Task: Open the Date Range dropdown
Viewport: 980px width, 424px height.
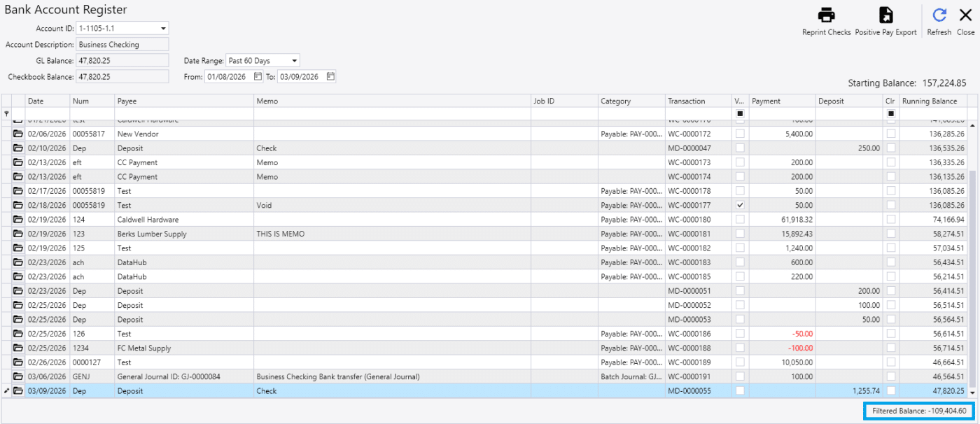Action: tap(294, 61)
